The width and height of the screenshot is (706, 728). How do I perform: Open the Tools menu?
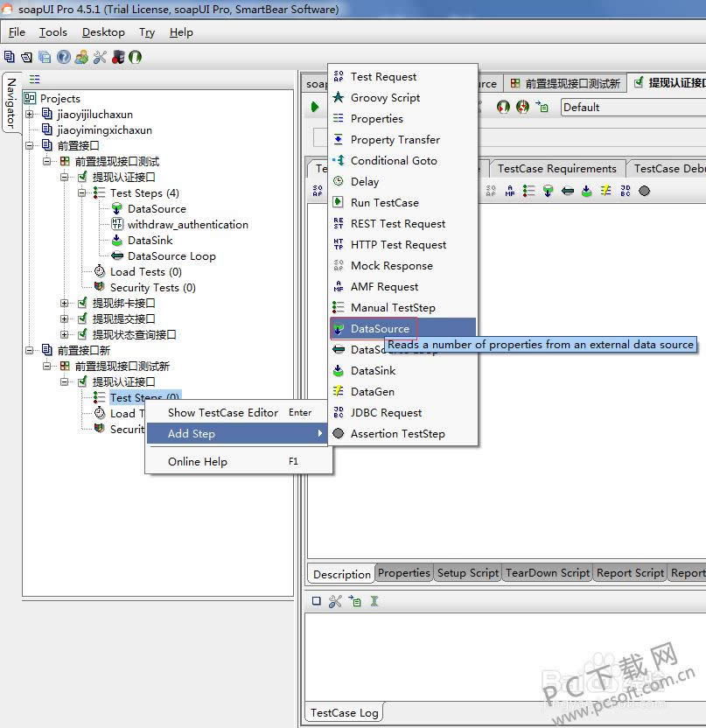click(x=52, y=32)
